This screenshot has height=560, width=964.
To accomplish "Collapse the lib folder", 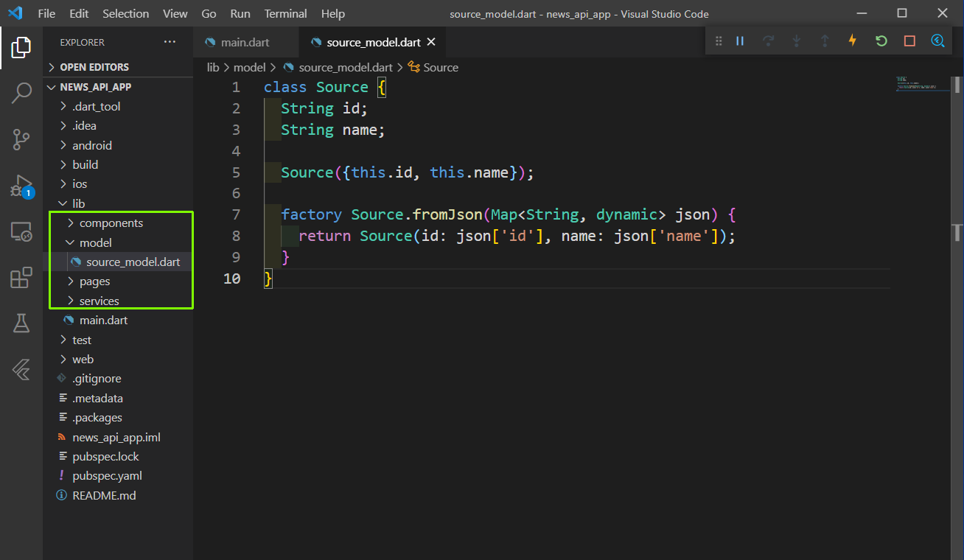I will tap(118, 203).
